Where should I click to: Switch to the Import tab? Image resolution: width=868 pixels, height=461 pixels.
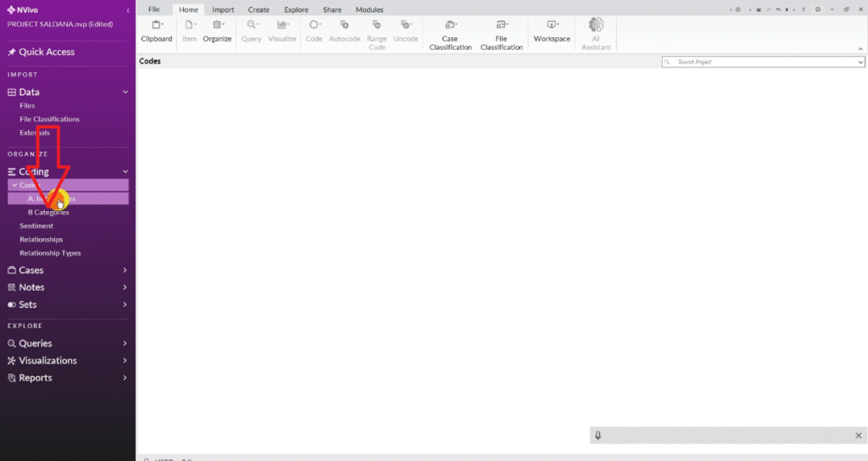tap(223, 9)
